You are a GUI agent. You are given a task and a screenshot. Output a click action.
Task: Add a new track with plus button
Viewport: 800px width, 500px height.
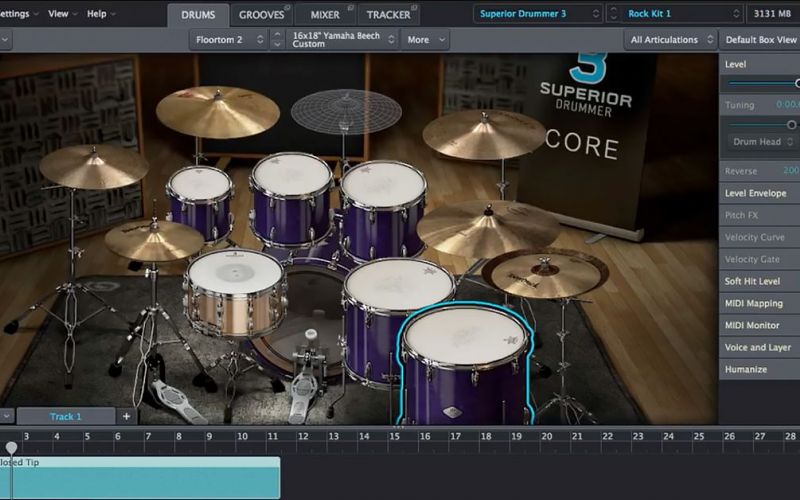pyautogui.click(x=127, y=416)
